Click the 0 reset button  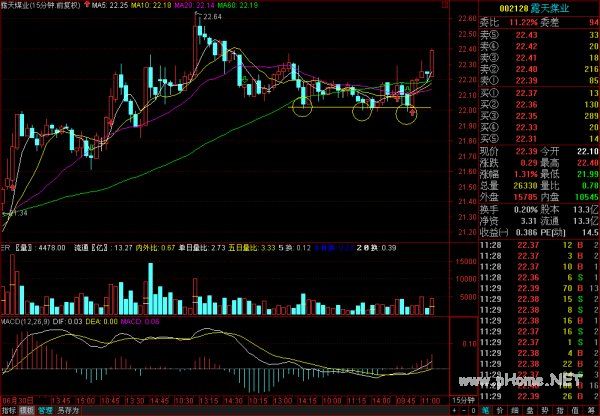(473, 411)
